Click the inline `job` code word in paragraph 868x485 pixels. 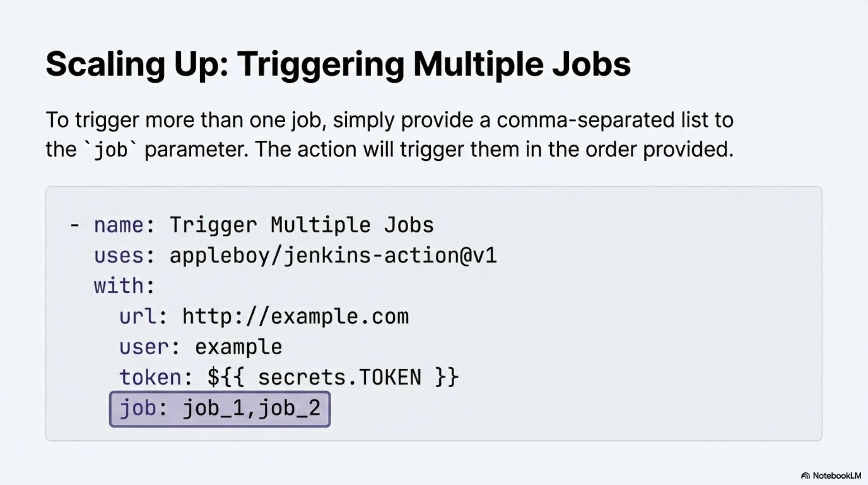pos(110,149)
